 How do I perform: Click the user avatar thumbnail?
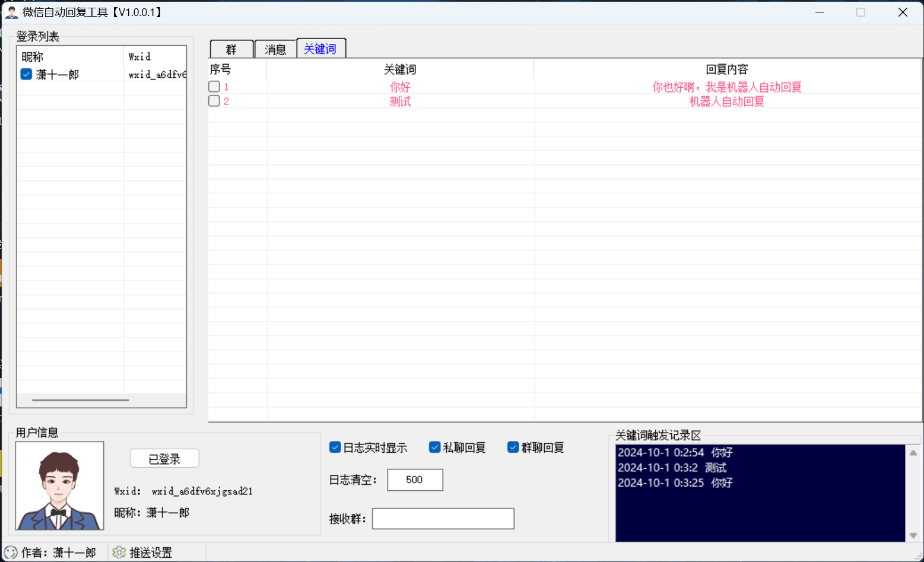[59, 485]
